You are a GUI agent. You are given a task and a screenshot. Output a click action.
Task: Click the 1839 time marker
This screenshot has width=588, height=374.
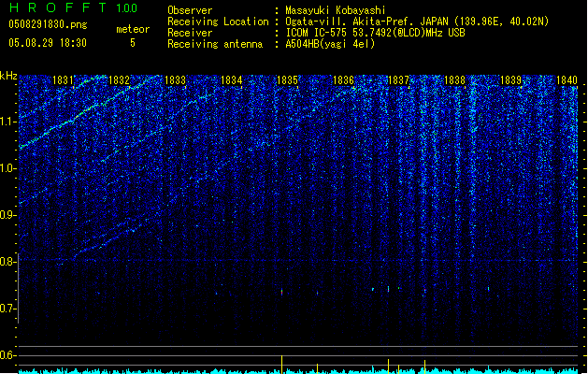point(511,80)
